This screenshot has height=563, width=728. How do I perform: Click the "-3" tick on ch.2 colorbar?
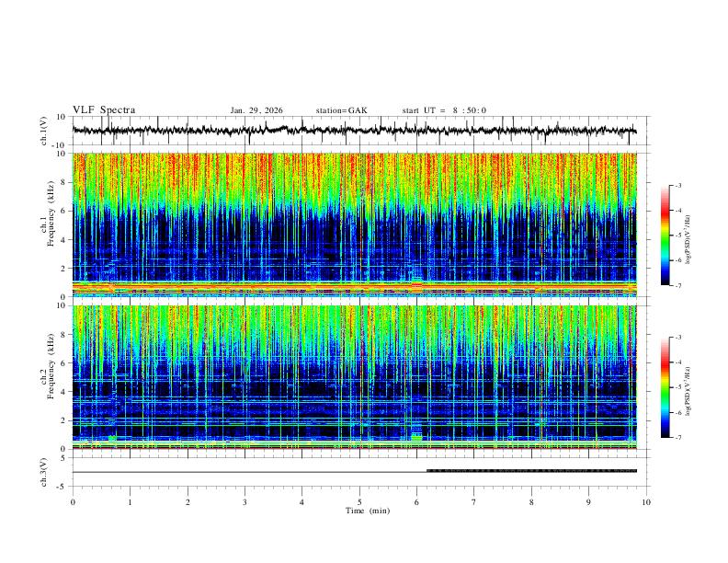(x=677, y=338)
